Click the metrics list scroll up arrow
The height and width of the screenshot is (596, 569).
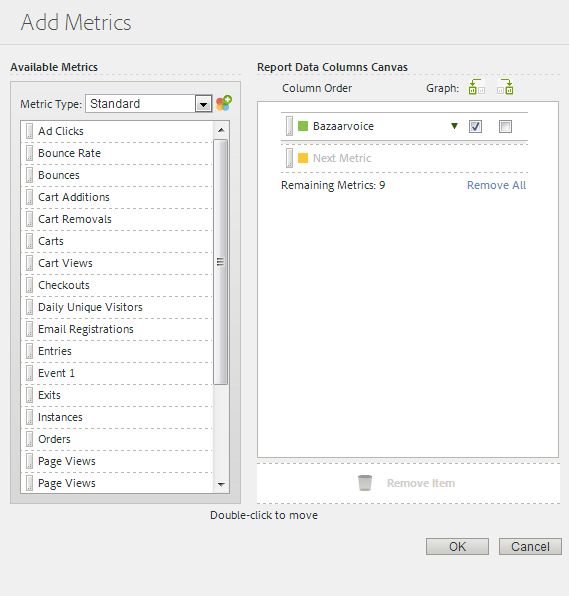coord(221,130)
